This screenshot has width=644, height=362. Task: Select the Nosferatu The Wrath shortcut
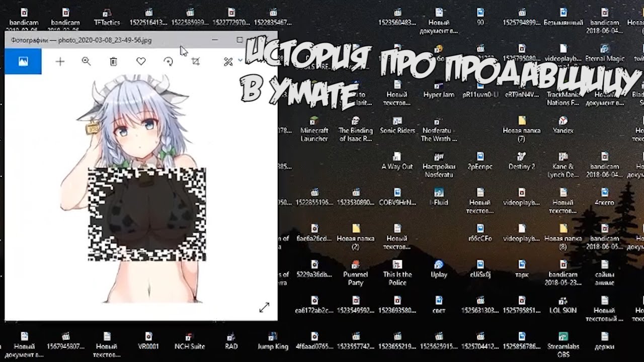tap(439, 129)
